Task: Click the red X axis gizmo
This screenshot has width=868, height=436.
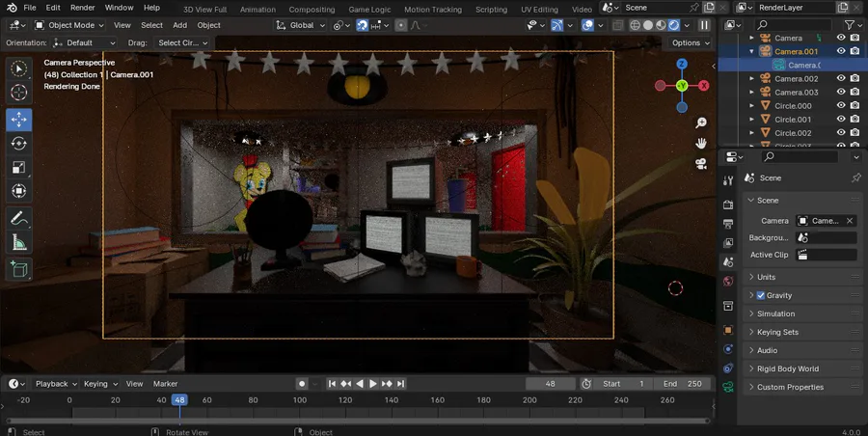Action: (x=704, y=85)
